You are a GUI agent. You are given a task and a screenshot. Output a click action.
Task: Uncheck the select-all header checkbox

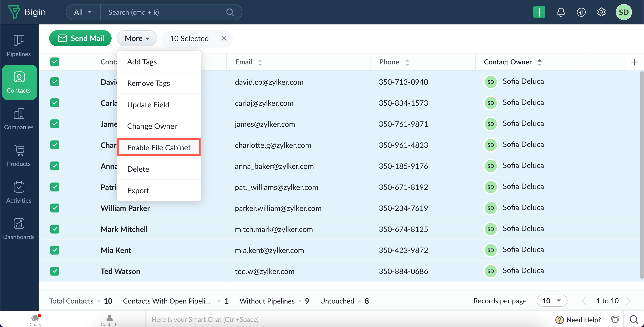click(x=55, y=62)
